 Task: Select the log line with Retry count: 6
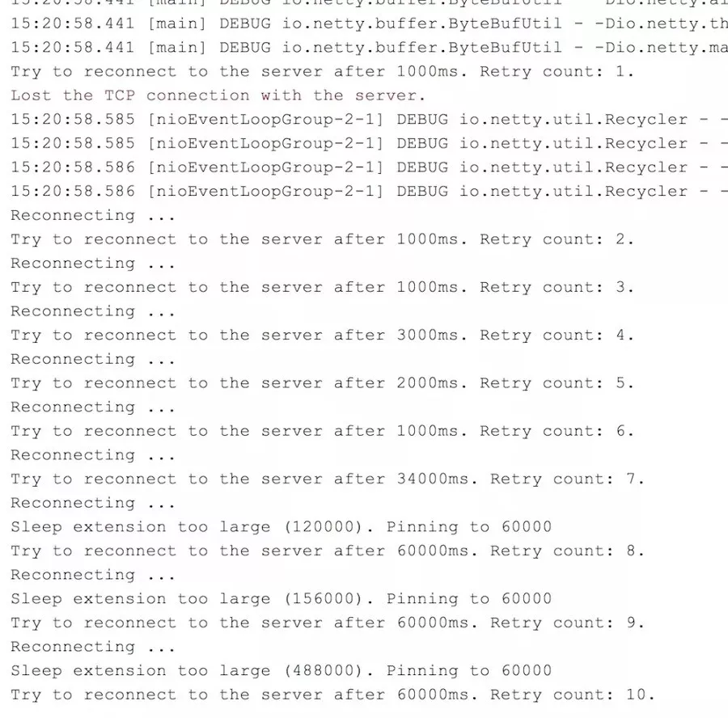(322, 431)
